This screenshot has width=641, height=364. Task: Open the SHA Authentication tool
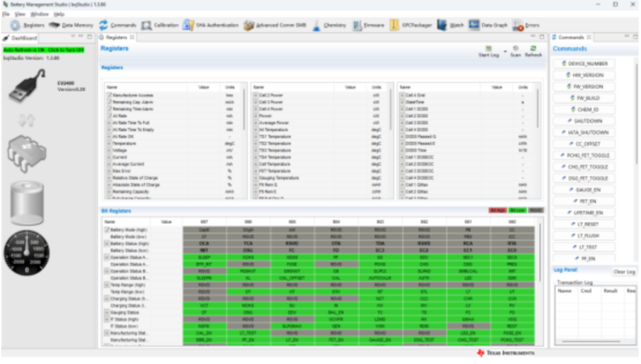pyautogui.click(x=211, y=25)
